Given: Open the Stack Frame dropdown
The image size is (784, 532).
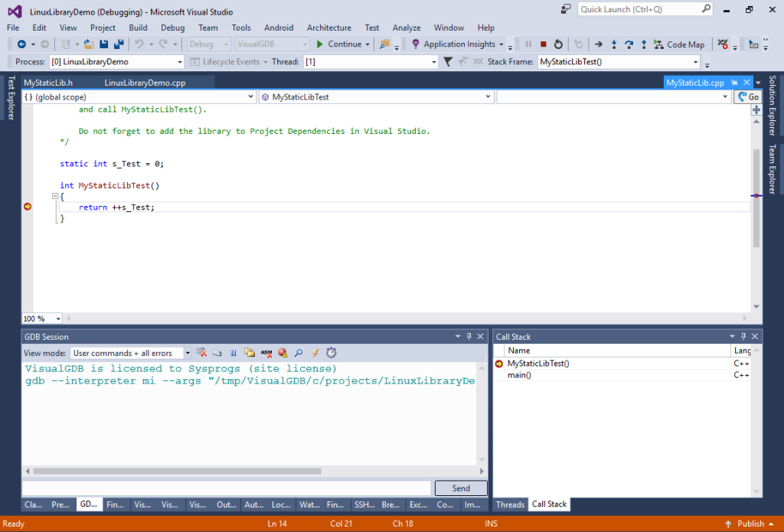Looking at the screenshot, I should (x=695, y=61).
